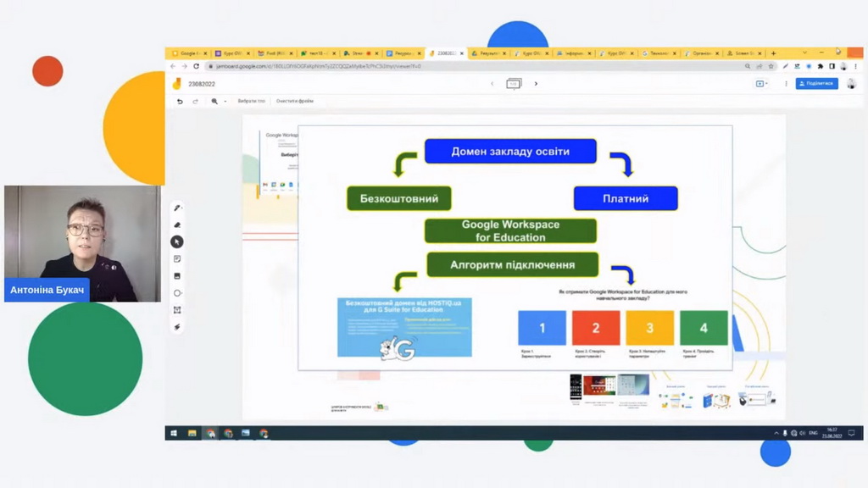Image resolution: width=868 pixels, height=488 pixels.
Task: Activate the Select arrow tool
Action: pos(177,241)
